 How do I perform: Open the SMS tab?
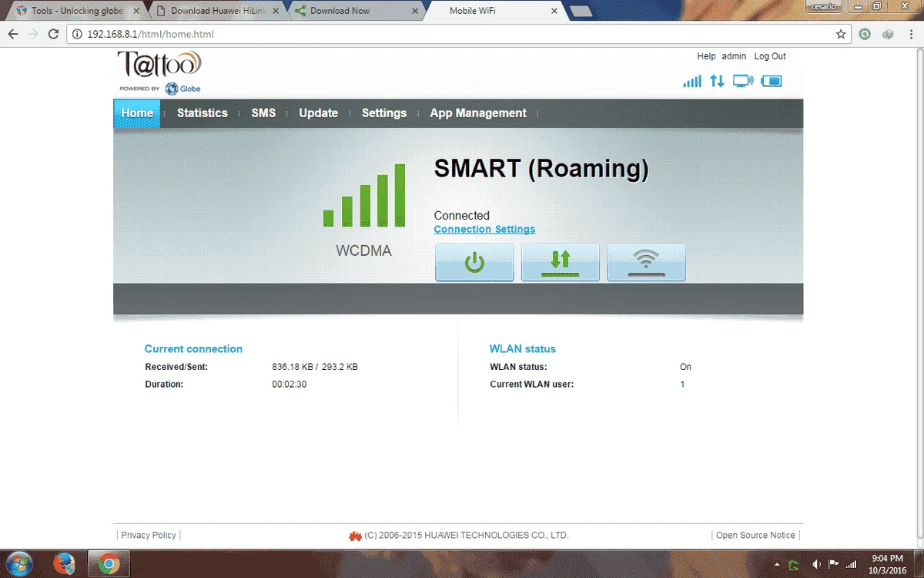[x=263, y=113]
